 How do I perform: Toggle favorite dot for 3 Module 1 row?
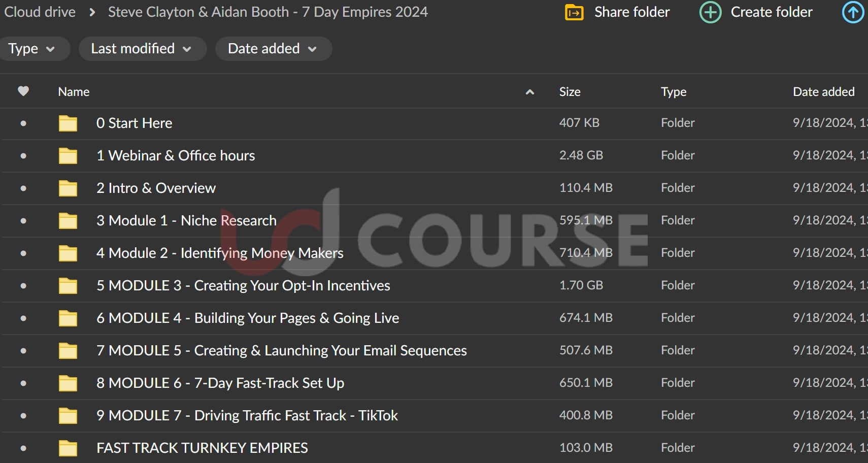[x=23, y=221]
